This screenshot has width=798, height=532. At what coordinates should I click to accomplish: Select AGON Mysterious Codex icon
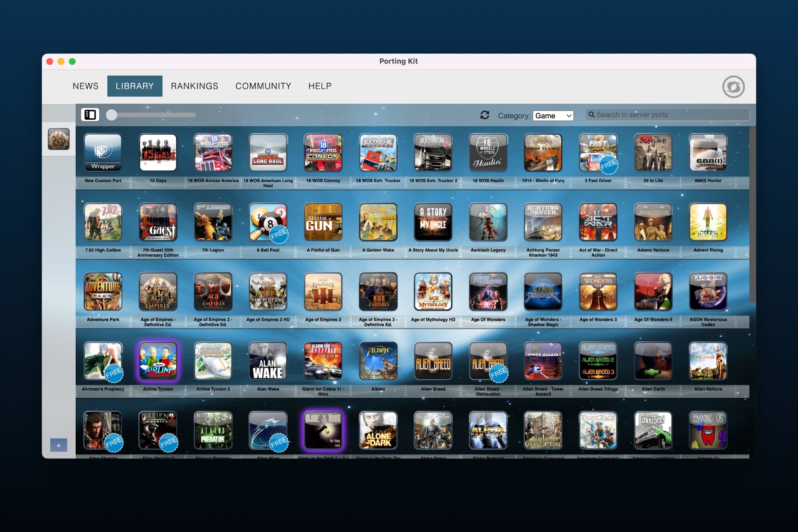click(708, 291)
